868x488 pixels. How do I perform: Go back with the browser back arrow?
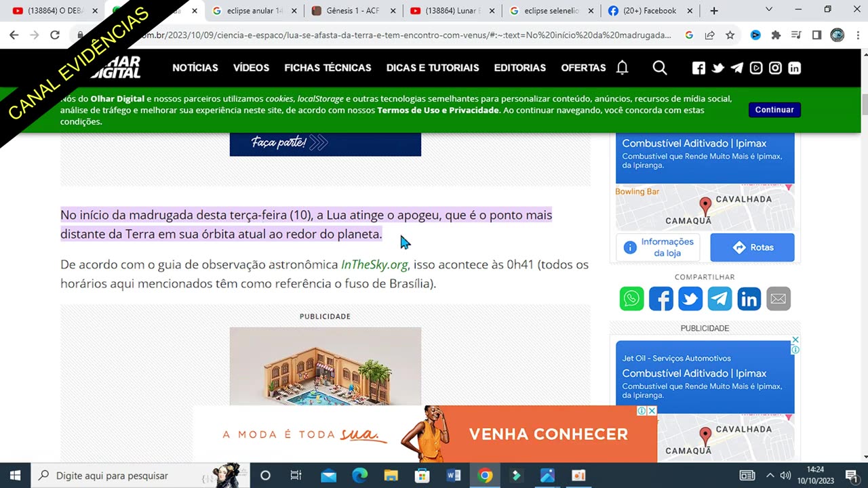(14, 35)
